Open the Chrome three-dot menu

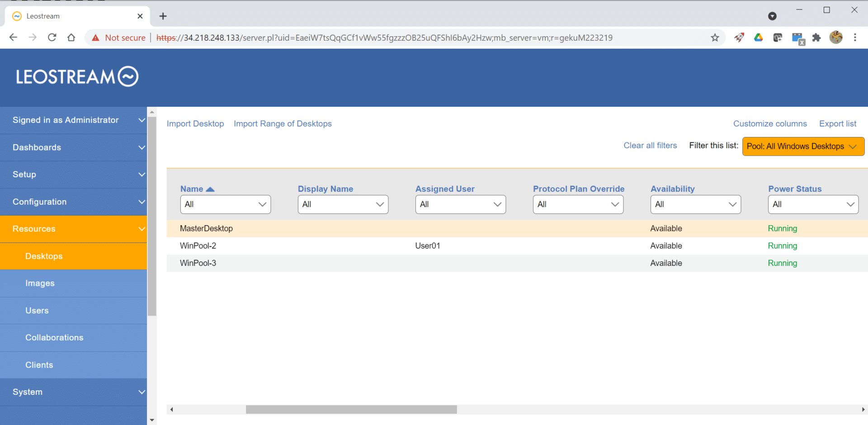[855, 38]
